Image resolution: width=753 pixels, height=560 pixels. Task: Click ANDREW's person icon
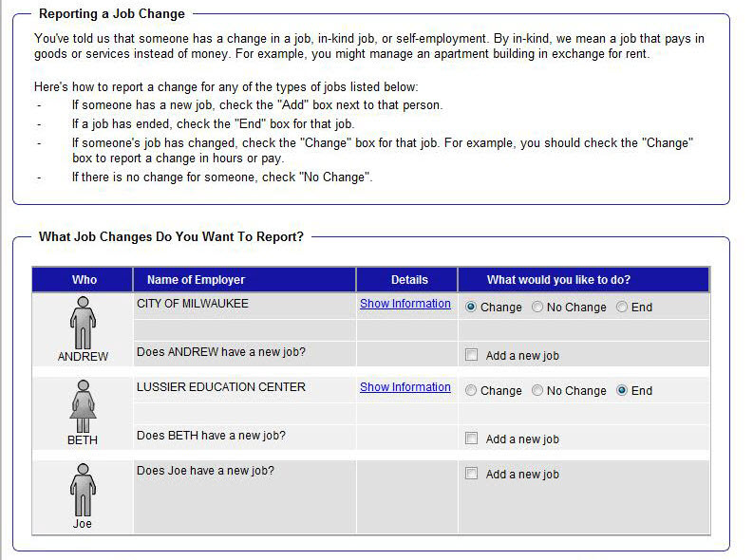pyautogui.click(x=83, y=322)
